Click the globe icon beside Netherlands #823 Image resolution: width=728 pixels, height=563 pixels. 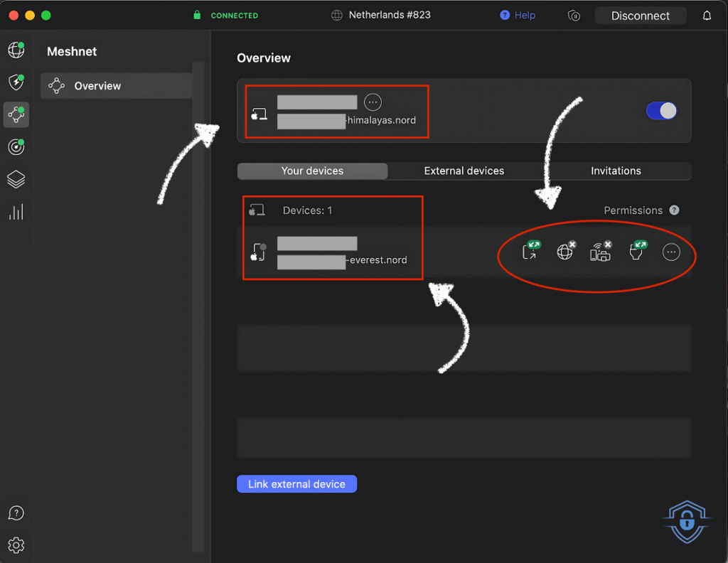(x=336, y=16)
